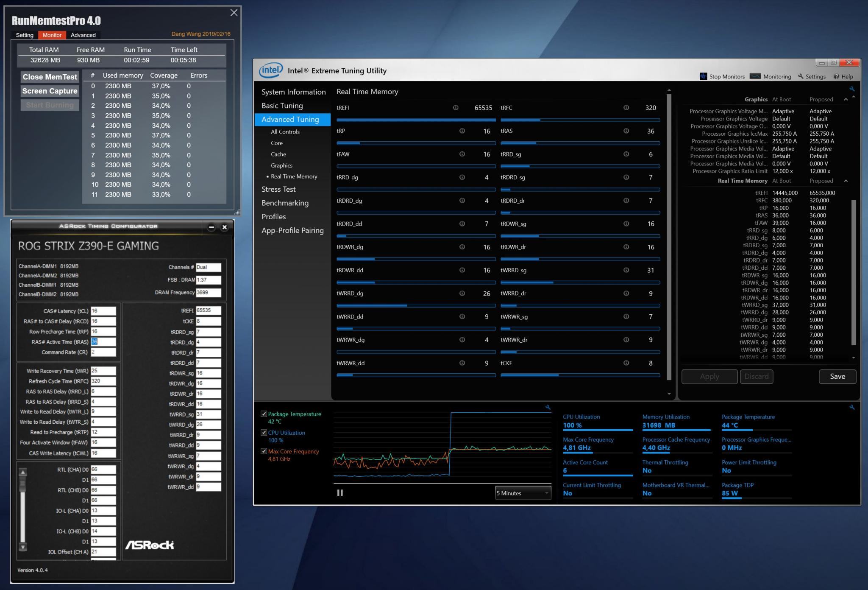The height and width of the screenshot is (590, 868).
Task: Open the Cache subsection under Advanced Tuning
Action: click(278, 154)
